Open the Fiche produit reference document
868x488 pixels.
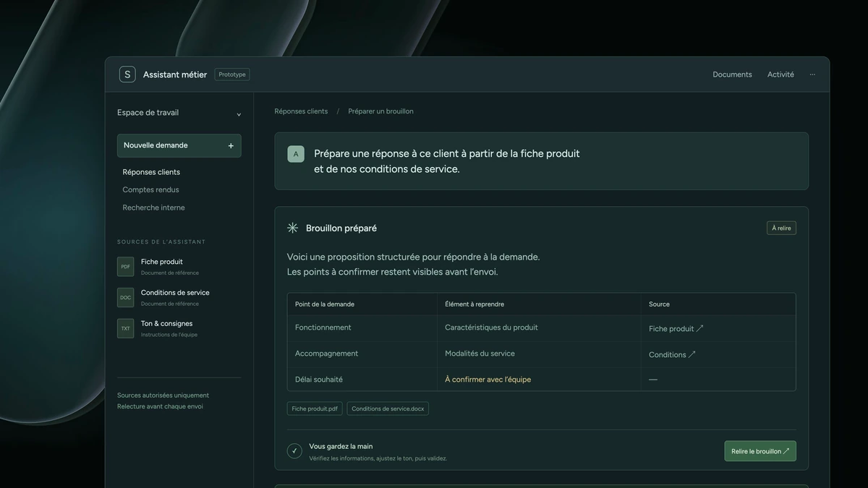point(179,267)
